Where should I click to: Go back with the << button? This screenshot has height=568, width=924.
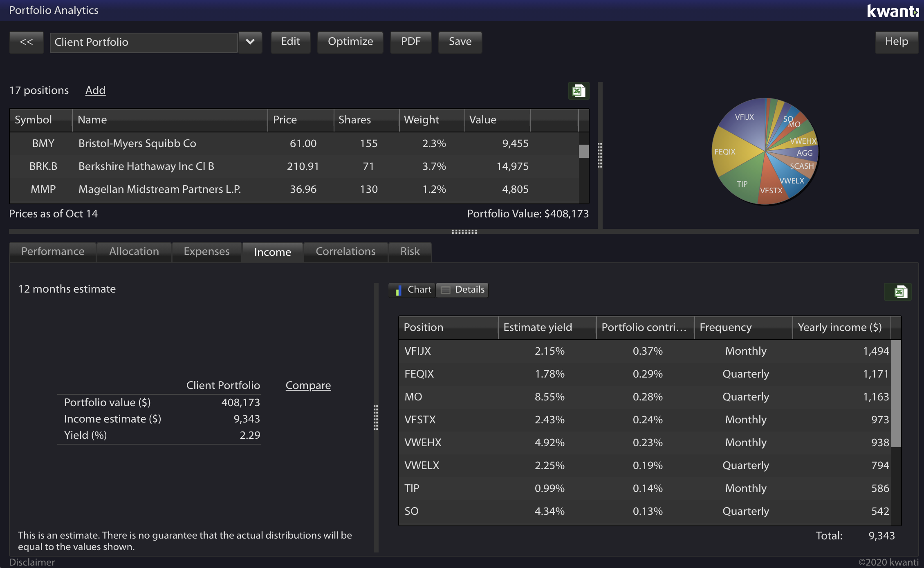27,42
